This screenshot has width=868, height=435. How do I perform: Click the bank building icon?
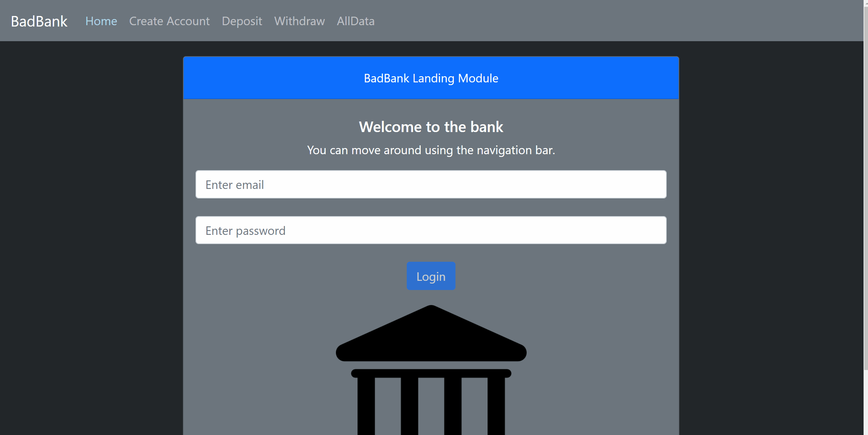[431, 337]
